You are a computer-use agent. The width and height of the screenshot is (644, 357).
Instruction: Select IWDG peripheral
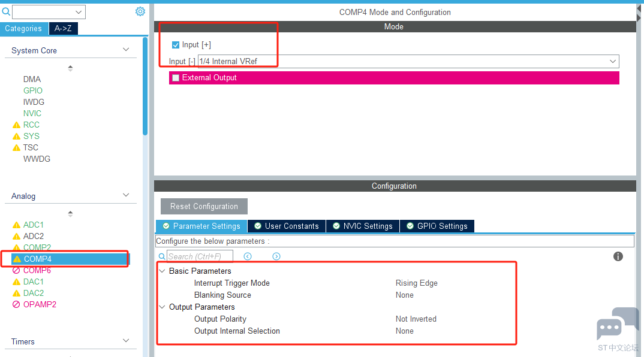[x=34, y=102]
